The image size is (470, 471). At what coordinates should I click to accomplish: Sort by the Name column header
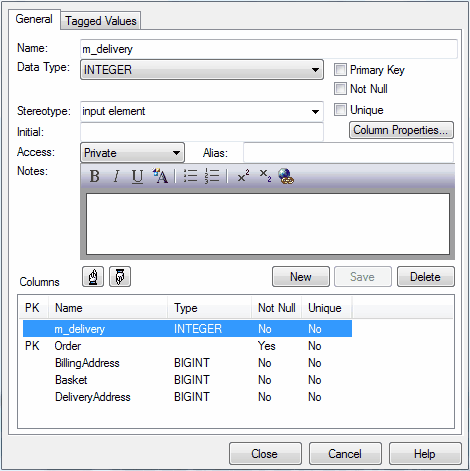[x=108, y=308]
